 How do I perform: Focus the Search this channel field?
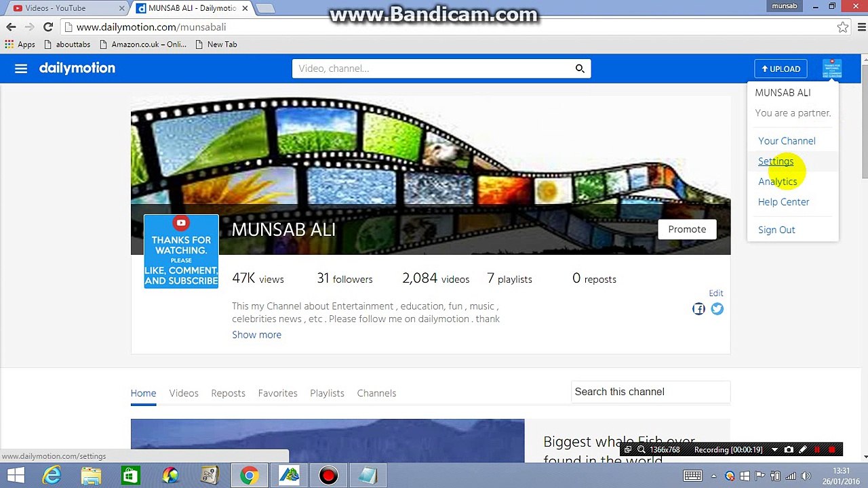(x=650, y=392)
